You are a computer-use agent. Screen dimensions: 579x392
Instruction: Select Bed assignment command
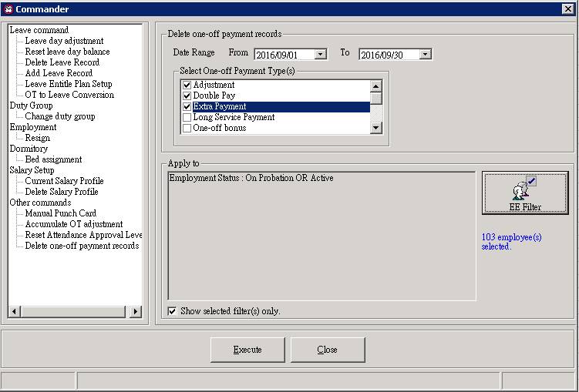[x=53, y=159]
